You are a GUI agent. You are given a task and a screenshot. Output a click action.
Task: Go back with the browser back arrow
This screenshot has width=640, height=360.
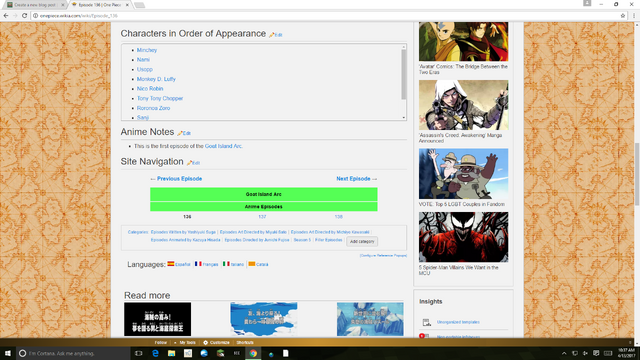6,16
